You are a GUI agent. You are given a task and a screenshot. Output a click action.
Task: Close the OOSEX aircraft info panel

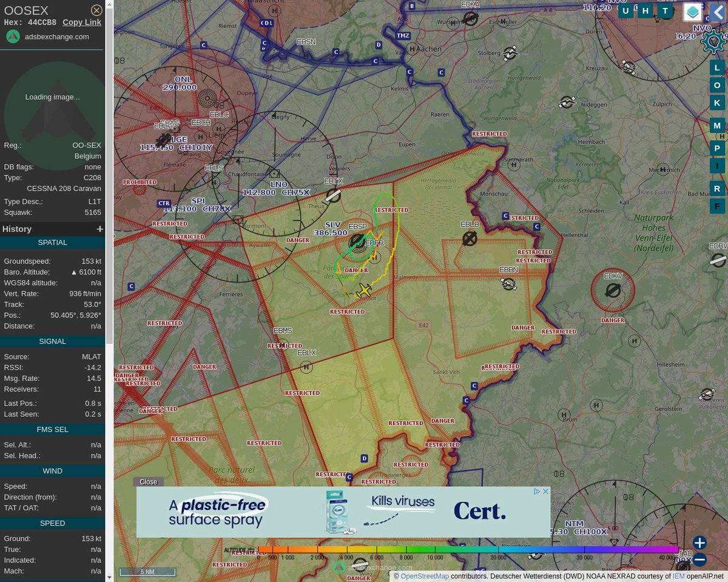[x=96, y=10]
